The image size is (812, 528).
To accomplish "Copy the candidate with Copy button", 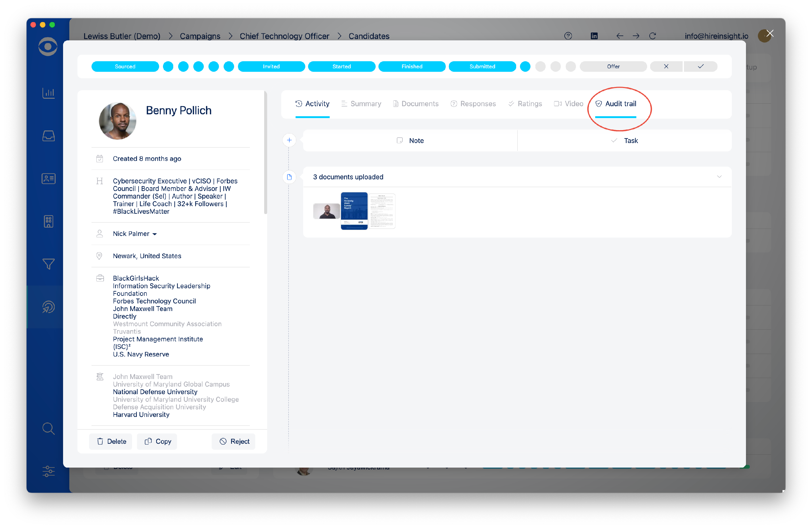I will (157, 441).
